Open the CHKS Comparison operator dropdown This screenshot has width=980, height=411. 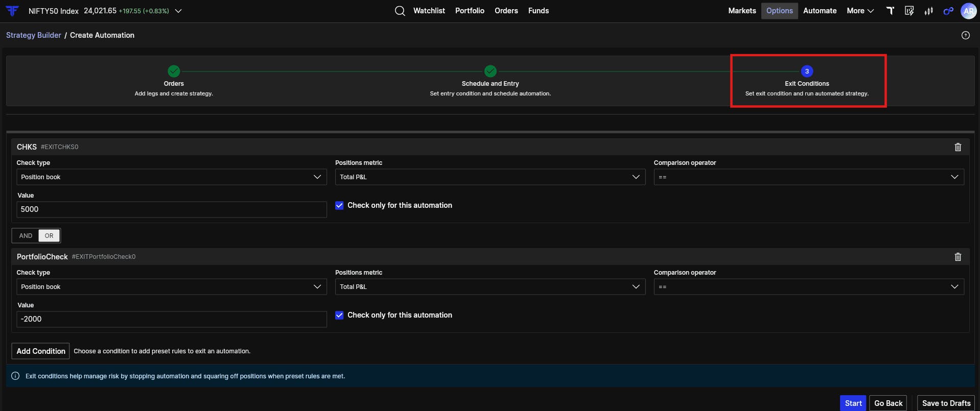[809, 177]
